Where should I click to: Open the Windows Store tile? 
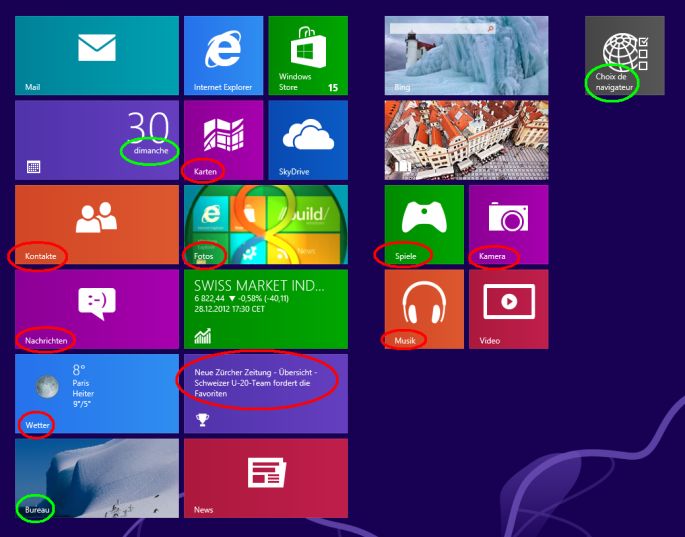point(308,55)
